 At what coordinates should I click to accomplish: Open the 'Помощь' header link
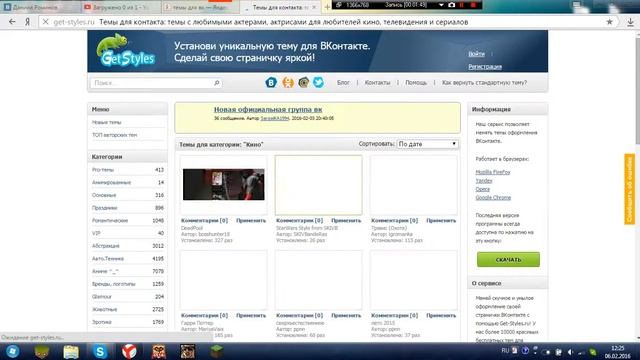pos(416,82)
